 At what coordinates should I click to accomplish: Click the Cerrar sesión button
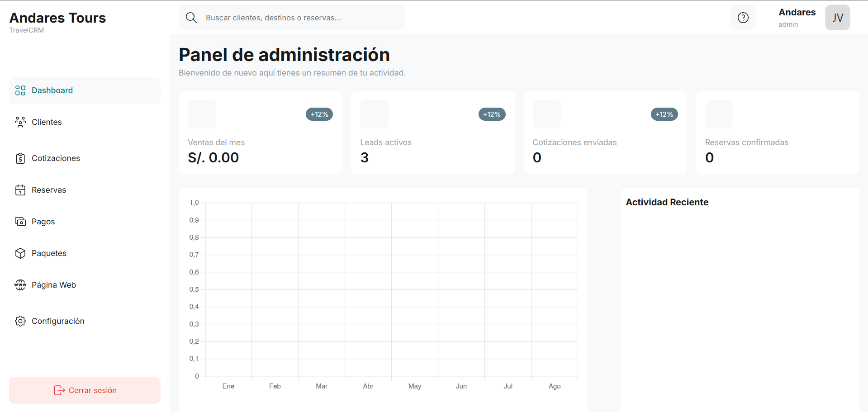pos(85,390)
